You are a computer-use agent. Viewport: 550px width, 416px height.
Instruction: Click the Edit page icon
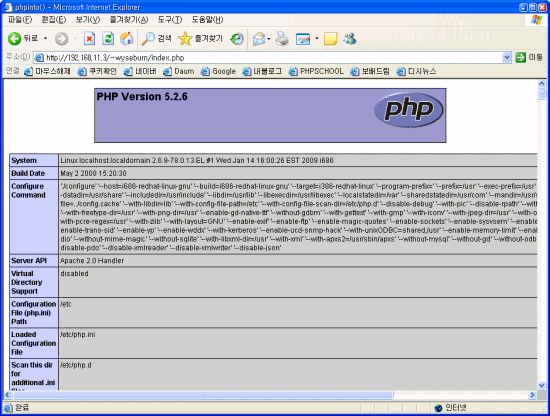(303, 39)
